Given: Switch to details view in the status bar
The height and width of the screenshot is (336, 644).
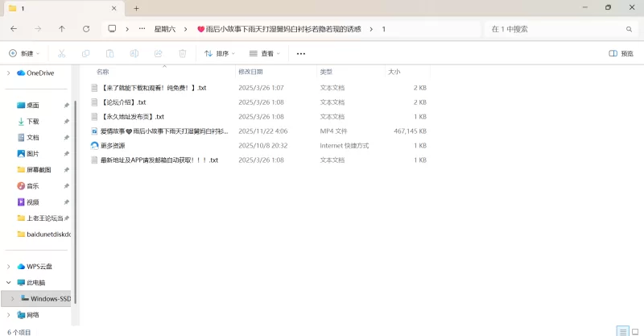Looking at the screenshot, I should click(622, 331).
